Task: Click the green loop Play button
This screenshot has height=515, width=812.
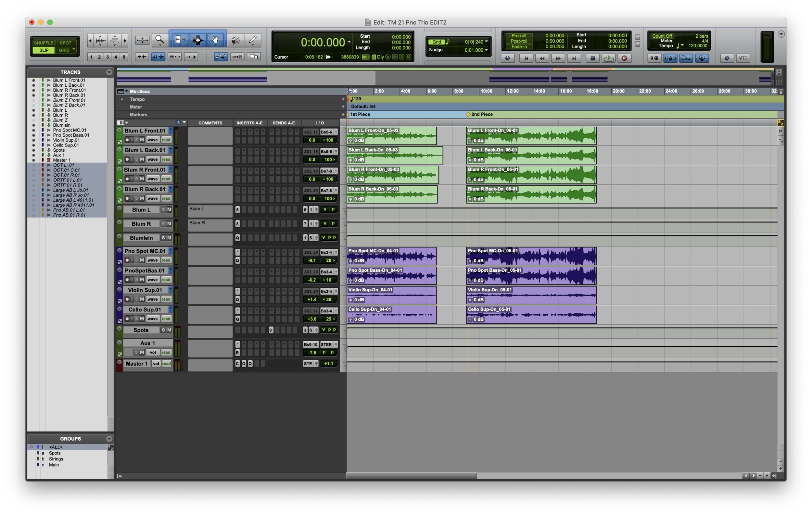Action: pos(608,58)
